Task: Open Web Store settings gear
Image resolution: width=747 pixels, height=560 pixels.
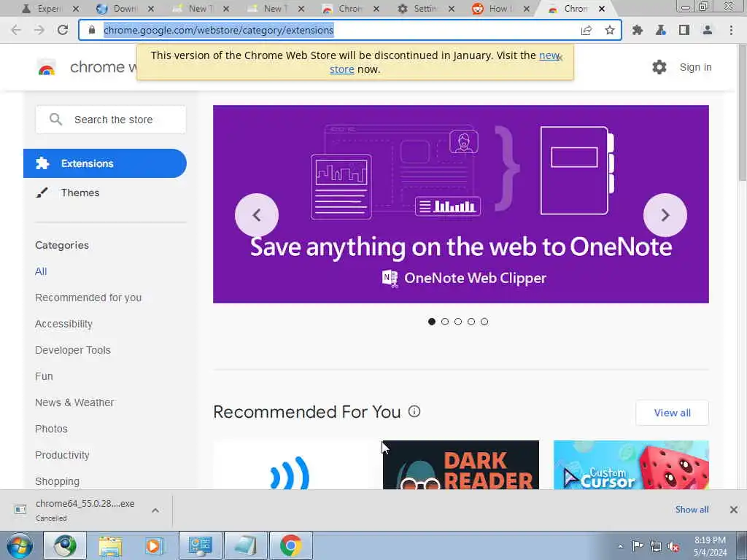Action: click(x=659, y=67)
